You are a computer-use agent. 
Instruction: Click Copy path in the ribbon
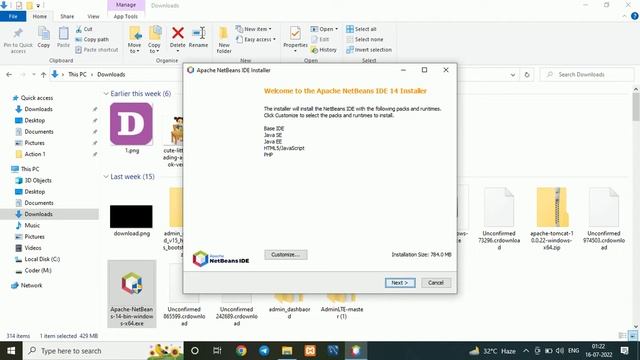click(92, 39)
